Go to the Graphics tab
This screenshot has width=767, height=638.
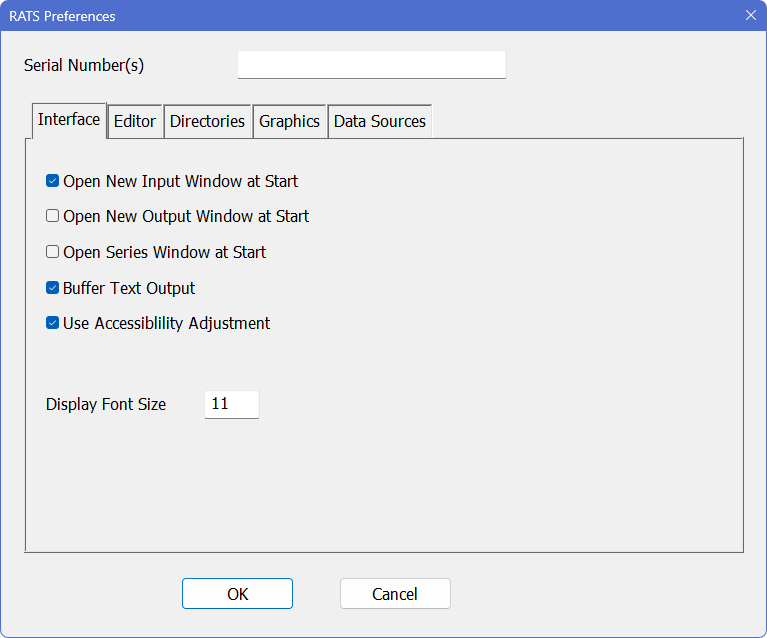pos(289,121)
